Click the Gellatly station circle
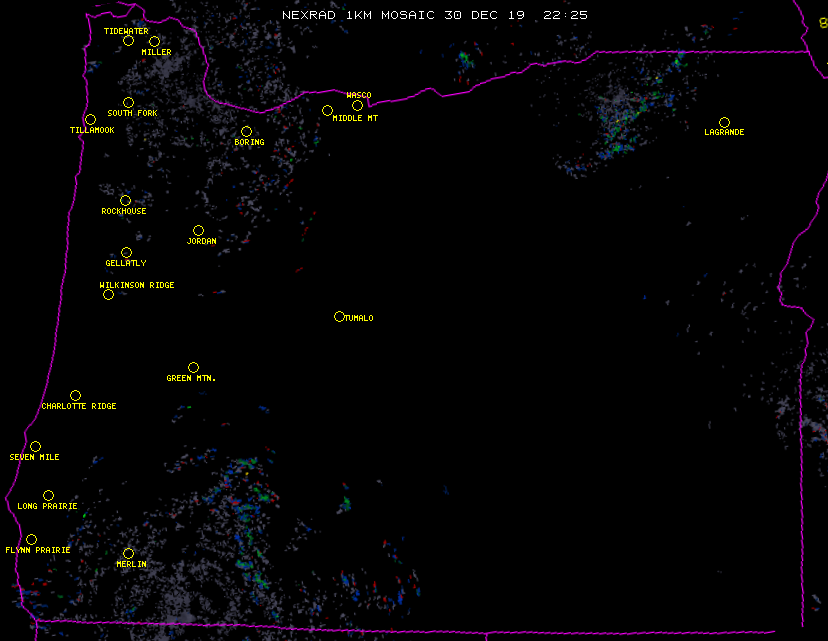The height and width of the screenshot is (641, 828). (x=126, y=252)
